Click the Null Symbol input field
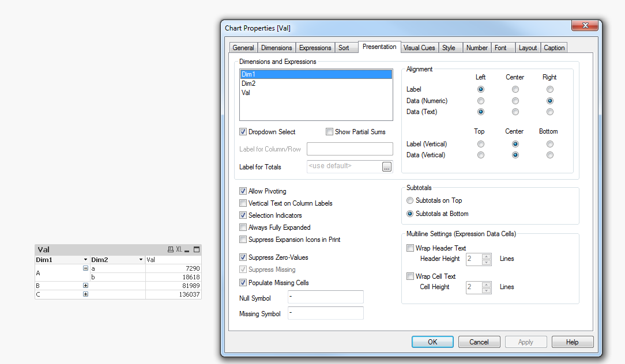This screenshot has height=364, width=625. (325, 297)
